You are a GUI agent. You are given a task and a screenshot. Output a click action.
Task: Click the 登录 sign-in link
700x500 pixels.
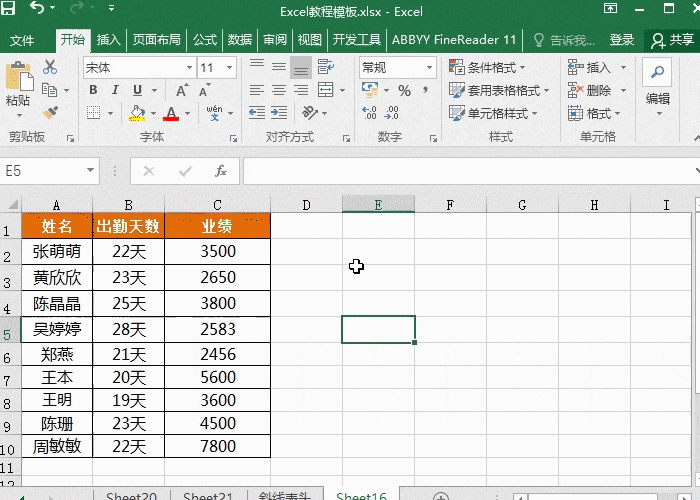click(622, 40)
